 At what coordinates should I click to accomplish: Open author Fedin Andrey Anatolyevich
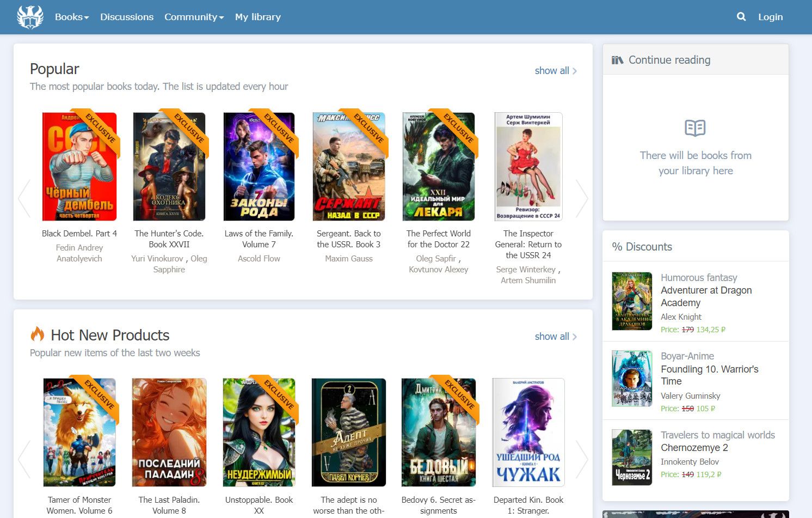[79, 253]
